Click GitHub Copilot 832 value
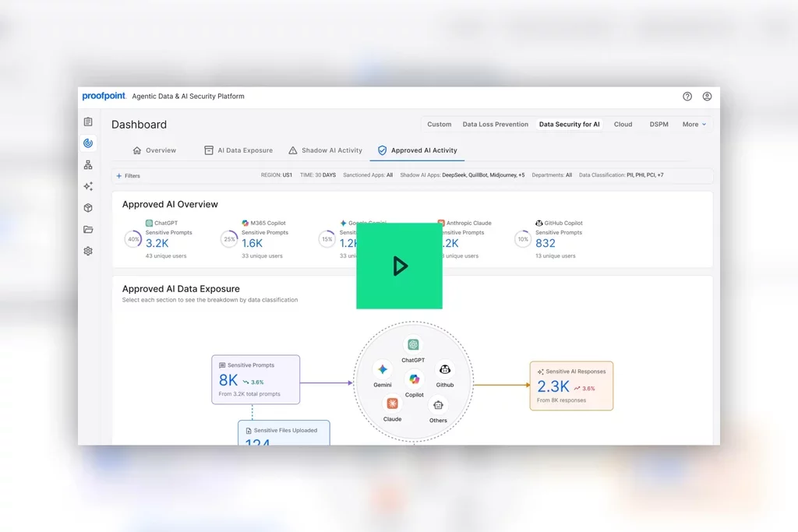The height and width of the screenshot is (532, 798). point(545,244)
